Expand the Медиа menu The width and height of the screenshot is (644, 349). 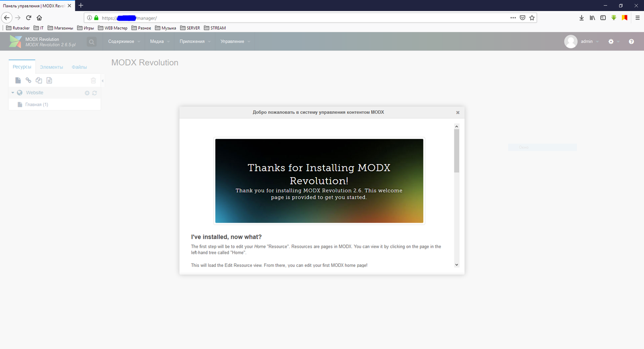(159, 42)
